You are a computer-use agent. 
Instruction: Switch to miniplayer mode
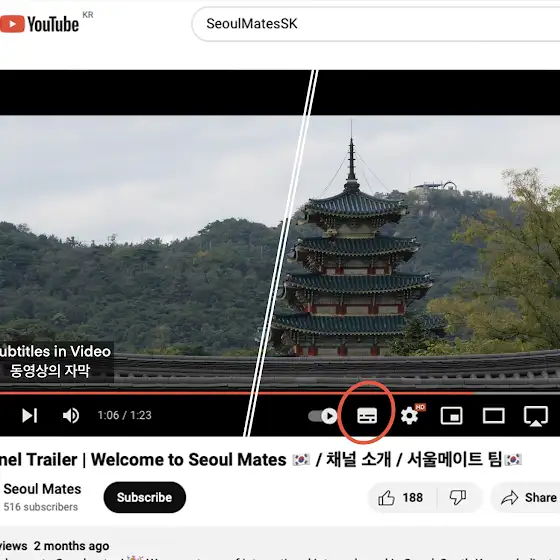[x=451, y=416]
